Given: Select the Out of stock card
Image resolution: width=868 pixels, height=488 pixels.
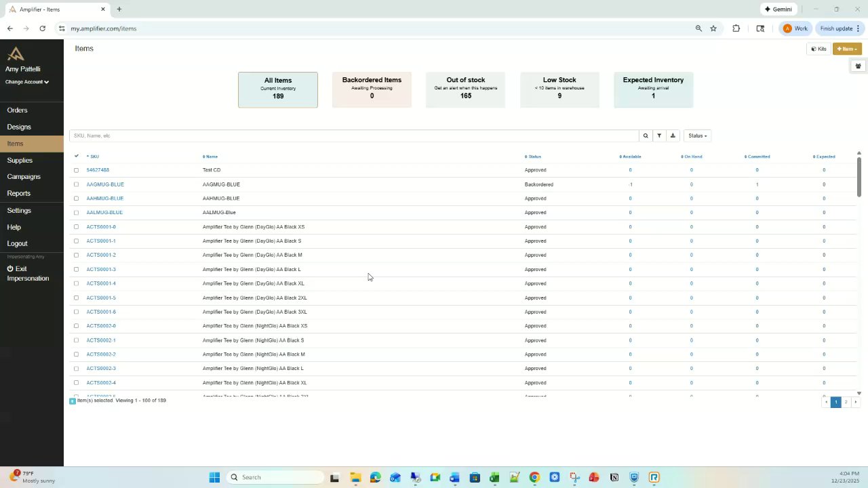Looking at the screenshot, I should 465,89.
